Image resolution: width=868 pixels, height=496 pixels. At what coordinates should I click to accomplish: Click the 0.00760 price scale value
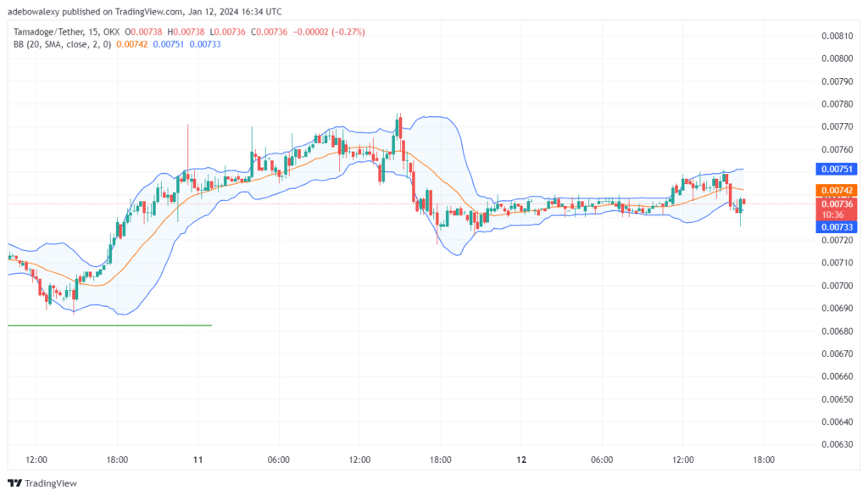tap(837, 149)
